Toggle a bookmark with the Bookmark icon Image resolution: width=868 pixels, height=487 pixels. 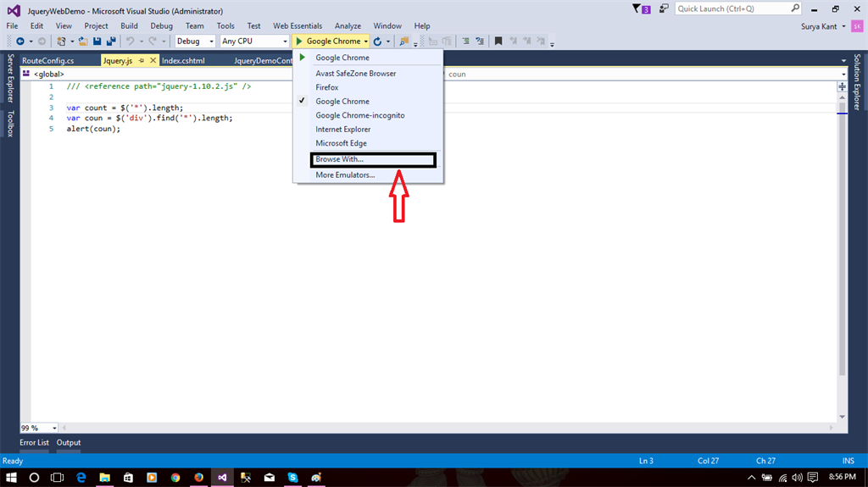pos(498,41)
